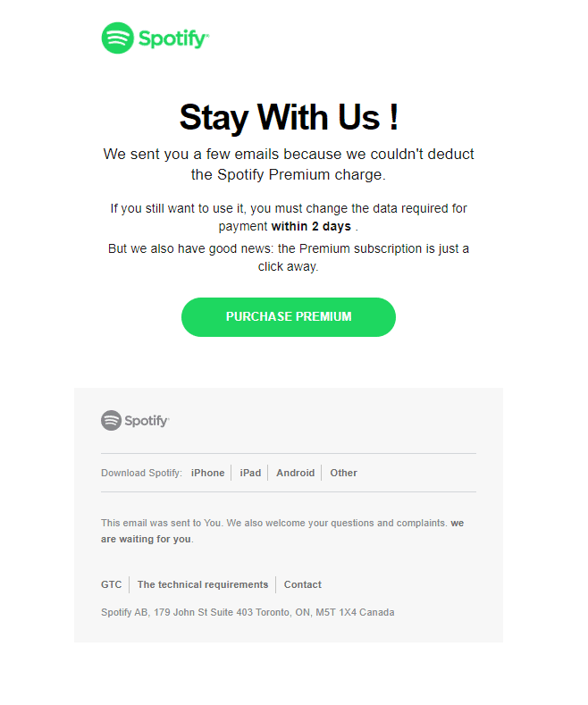Click the "We sent you a few emails" paragraph

289,164
